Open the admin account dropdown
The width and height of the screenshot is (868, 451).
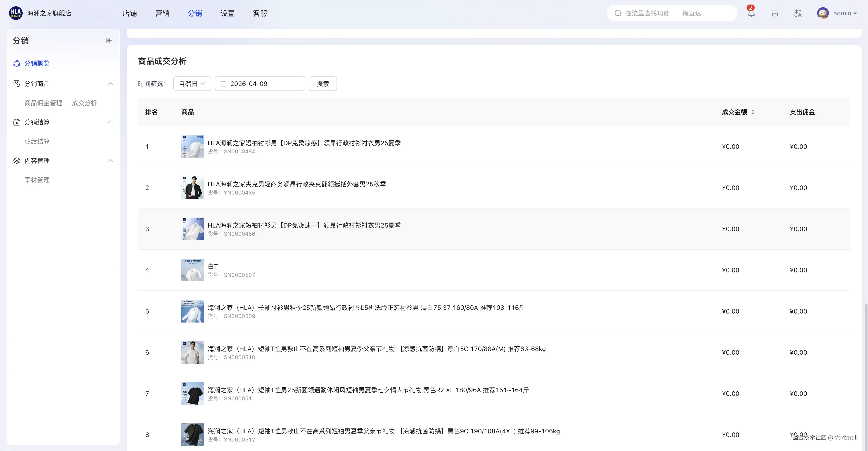845,13
